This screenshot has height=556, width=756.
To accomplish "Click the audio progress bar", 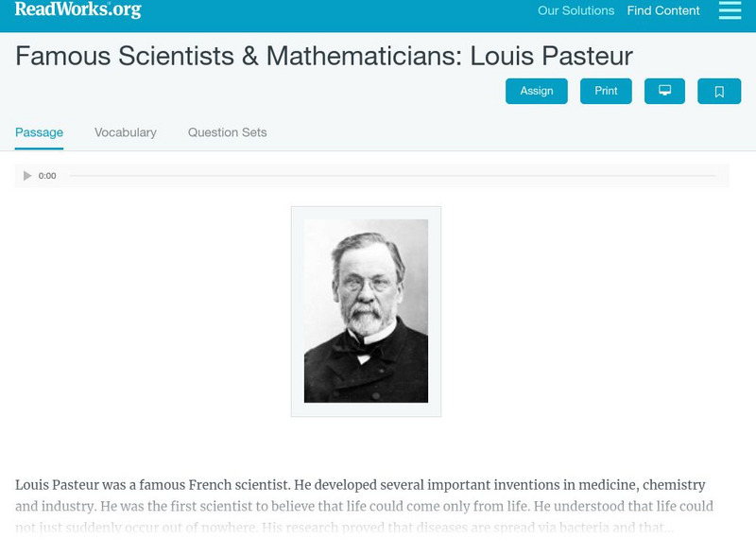I will [x=392, y=176].
